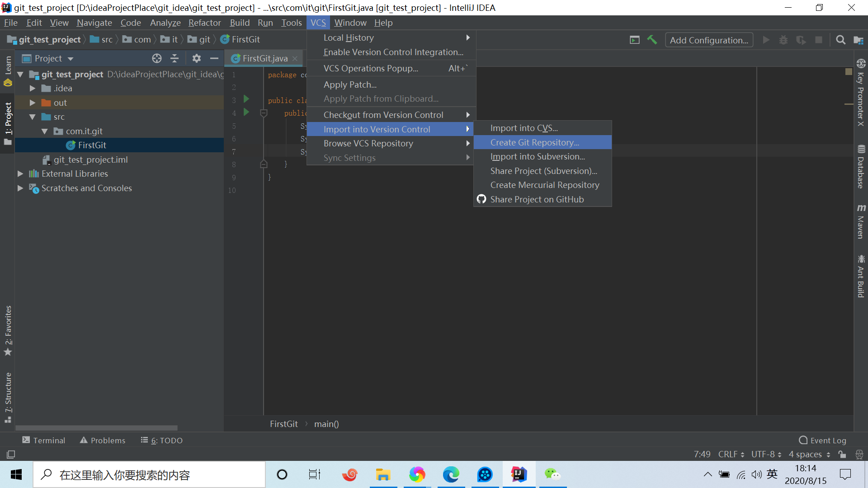Open the Learn tool window
This screenshot has height=488, width=868.
click(x=8, y=71)
